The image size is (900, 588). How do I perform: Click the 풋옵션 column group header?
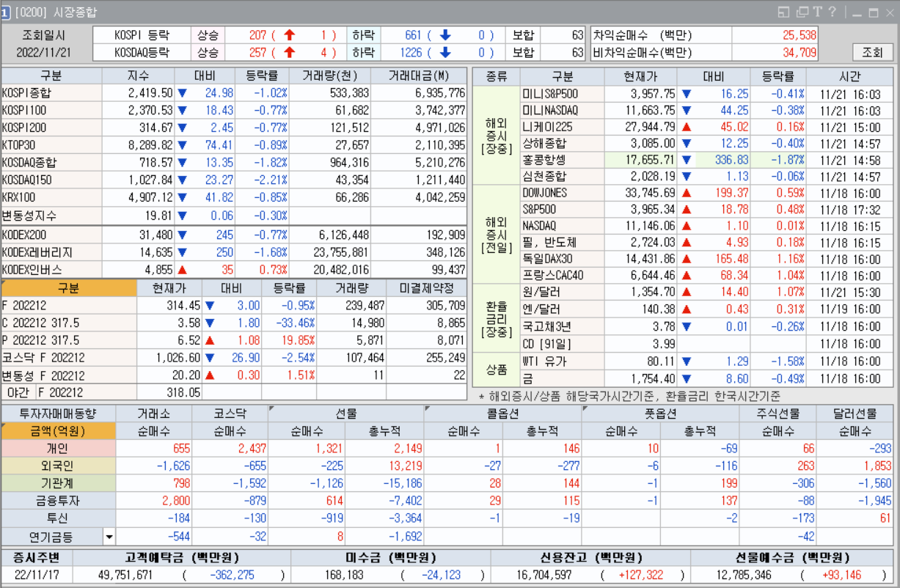pyautogui.click(x=660, y=414)
